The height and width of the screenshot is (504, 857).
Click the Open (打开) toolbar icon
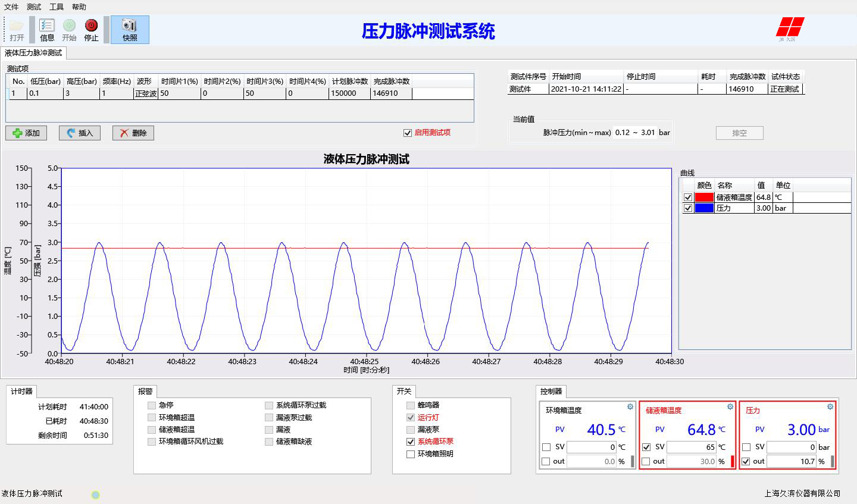(x=17, y=30)
